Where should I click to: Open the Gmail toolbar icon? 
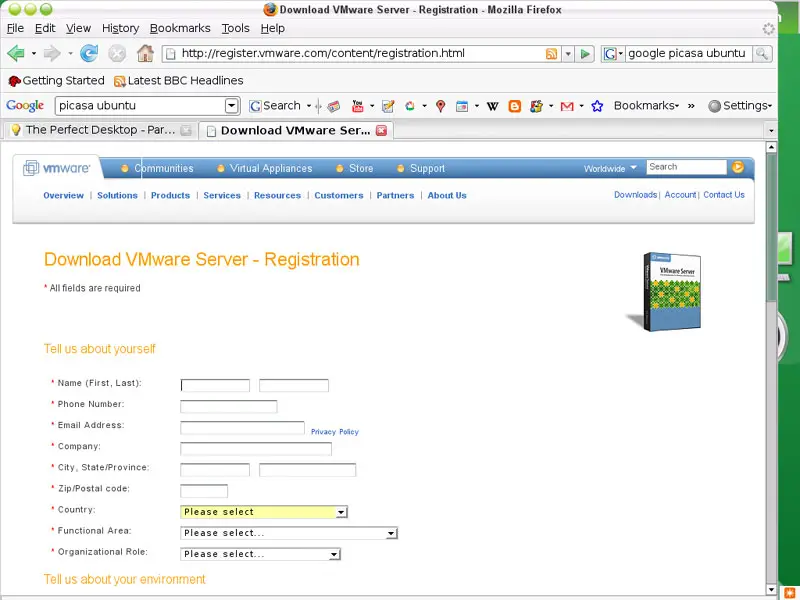point(567,106)
